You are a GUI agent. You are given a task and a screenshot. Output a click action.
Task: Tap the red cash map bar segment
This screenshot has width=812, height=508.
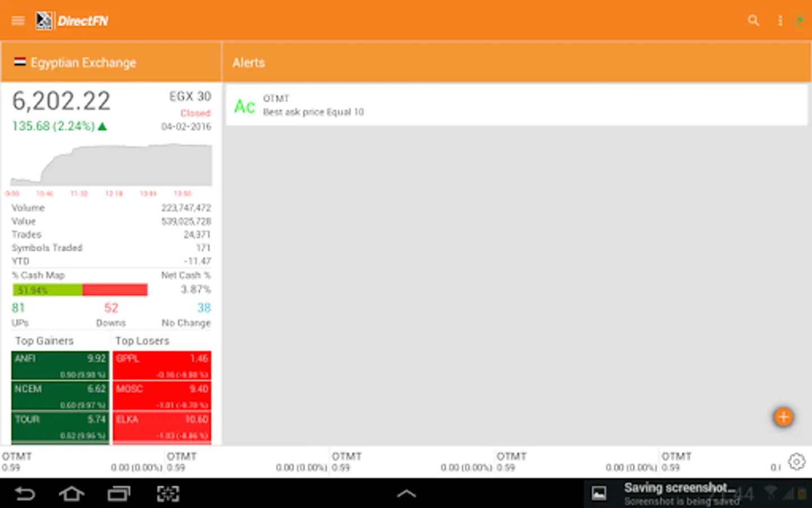coord(115,290)
